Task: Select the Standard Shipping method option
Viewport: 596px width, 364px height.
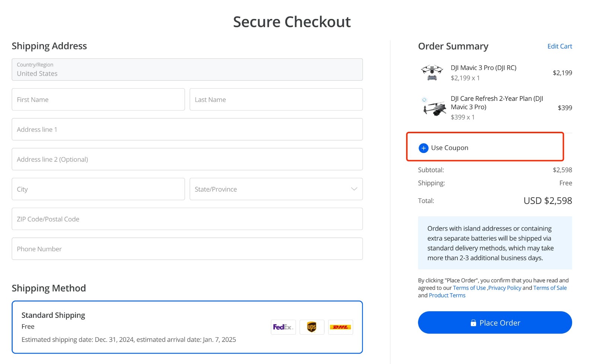Action: [186, 326]
